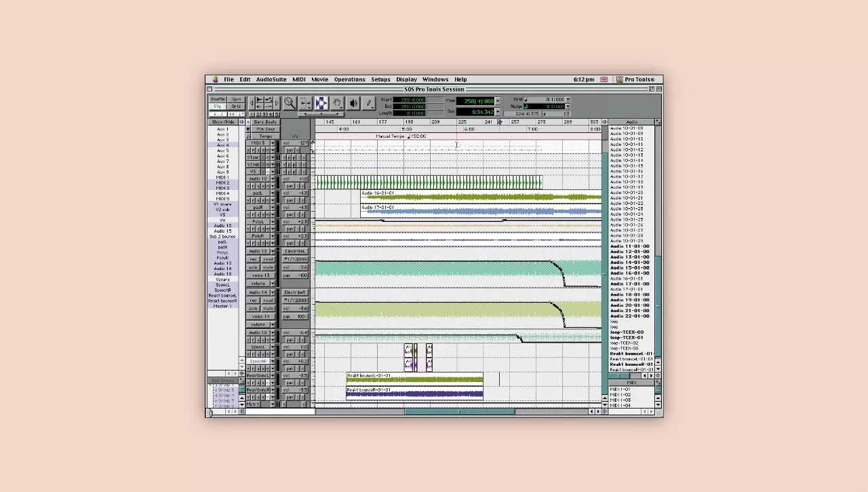Select the Grabber hand tool

click(337, 103)
